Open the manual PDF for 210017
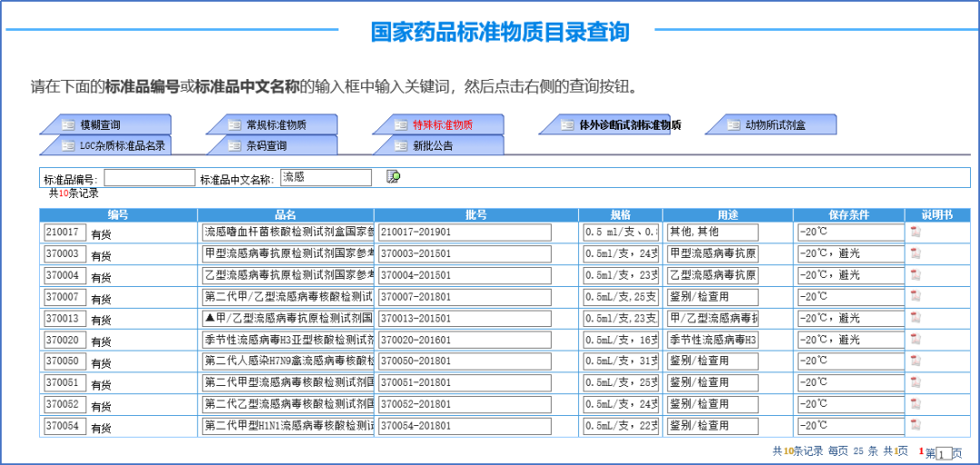980x465 pixels. coord(915,232)
